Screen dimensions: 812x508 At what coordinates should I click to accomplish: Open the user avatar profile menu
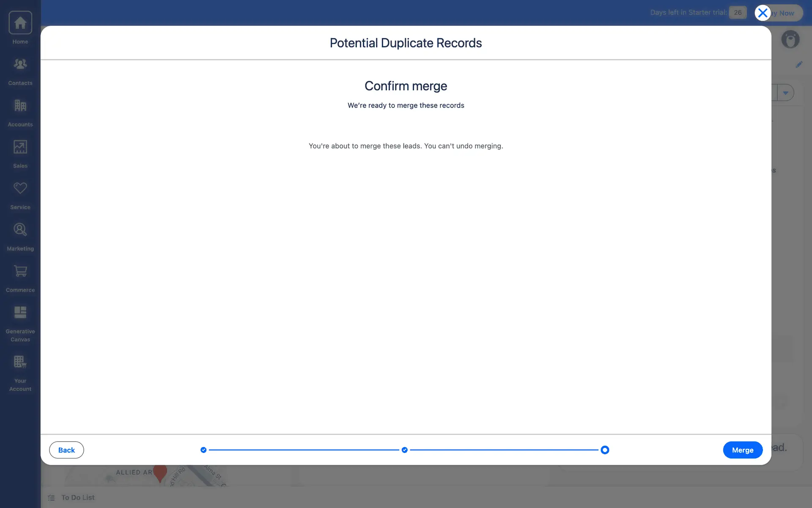(790, 39)
